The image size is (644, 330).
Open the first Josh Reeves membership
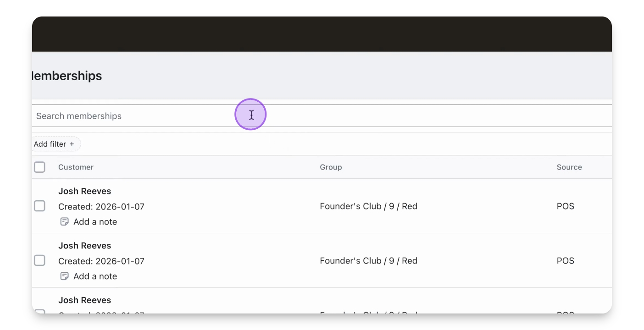pyautogui.click(x=85, y=191)
